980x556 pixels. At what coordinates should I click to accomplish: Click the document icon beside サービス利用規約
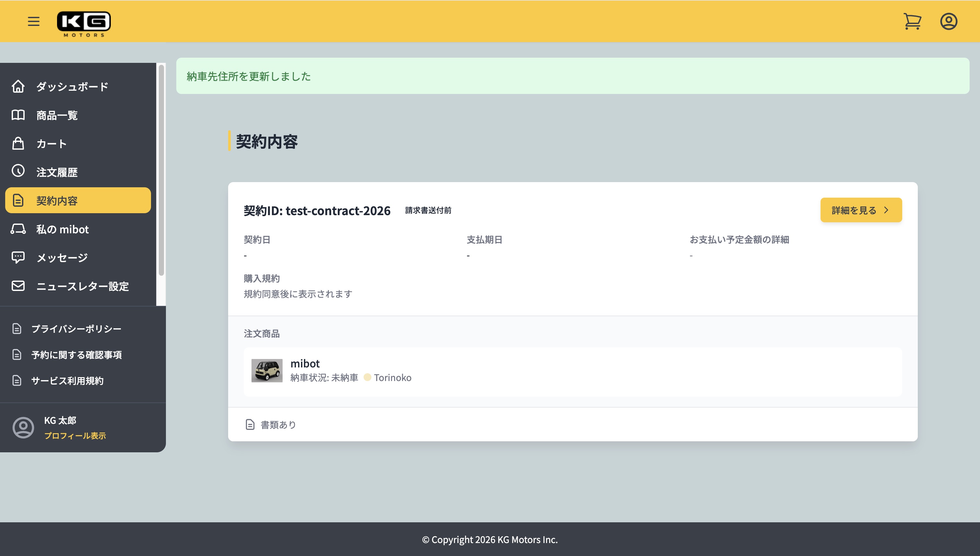point(17,380)
